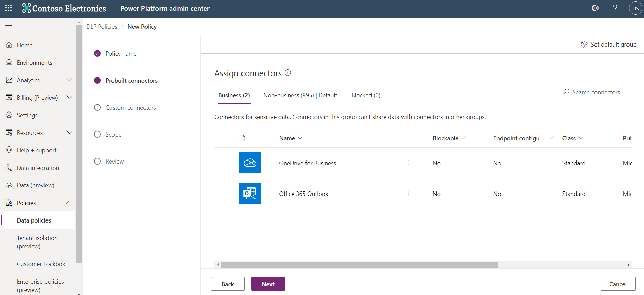
Task: Click the horizontal scrollbar thumb of connector table
Action: 360,265
